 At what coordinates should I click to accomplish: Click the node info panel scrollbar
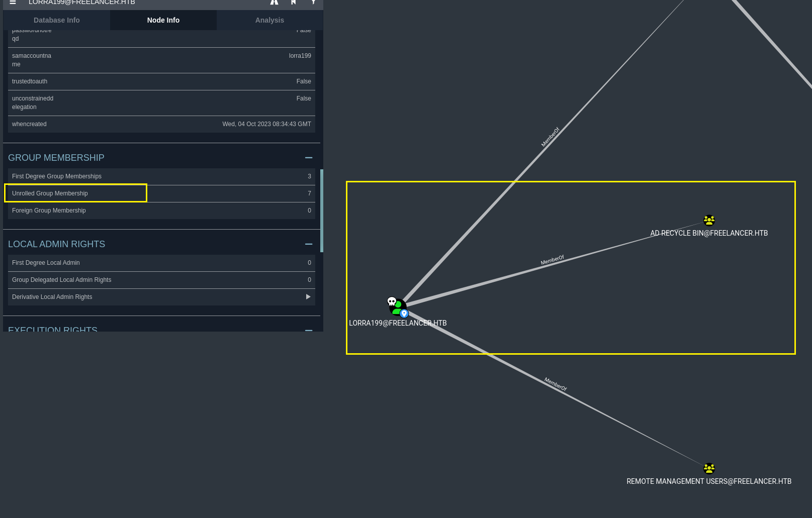click(322, 211)
